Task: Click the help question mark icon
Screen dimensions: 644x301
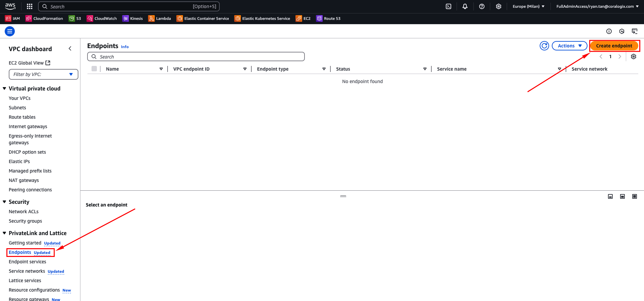Action: click(481, 6)
